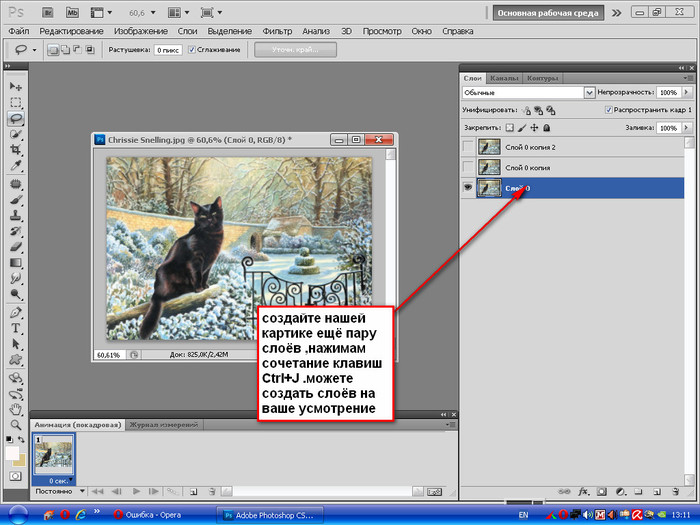Swap foreground and background colors
The width and height of the screenshot is (700, 525).
coord(21,439)
